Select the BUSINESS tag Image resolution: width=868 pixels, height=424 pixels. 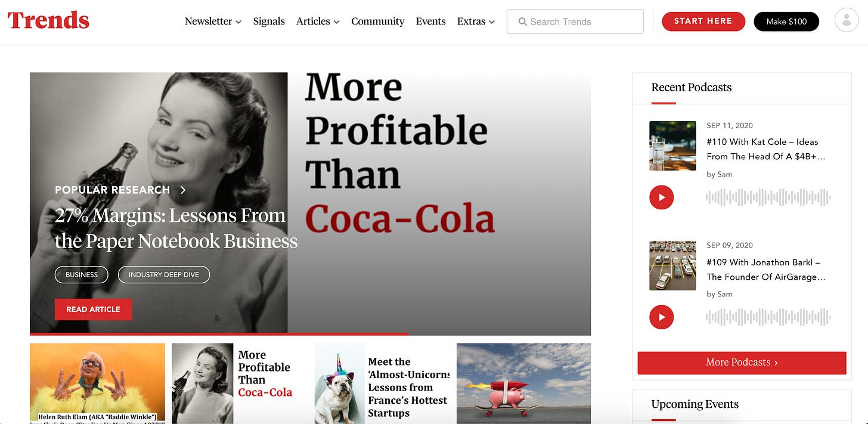(81, 275)
